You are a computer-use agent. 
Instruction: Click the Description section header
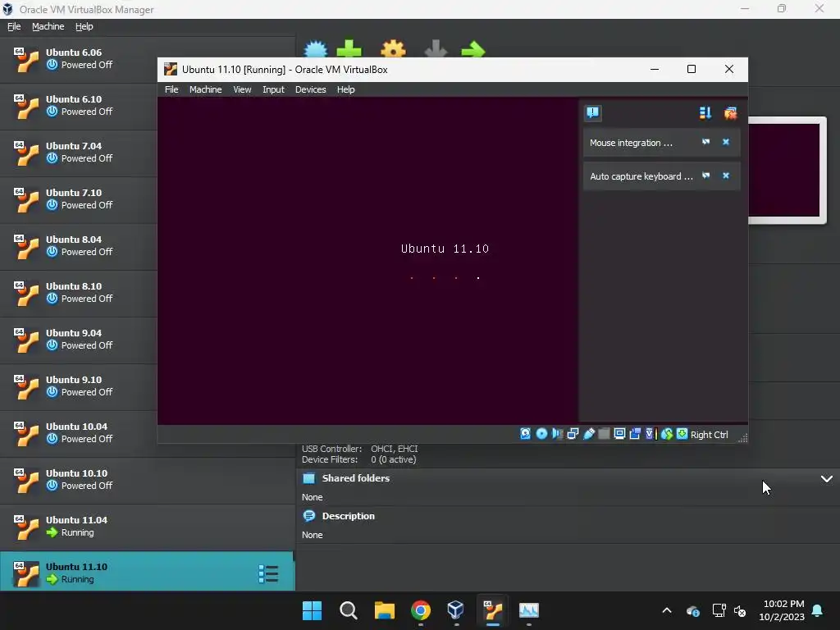pyautogui.click(x=348, y=516)
